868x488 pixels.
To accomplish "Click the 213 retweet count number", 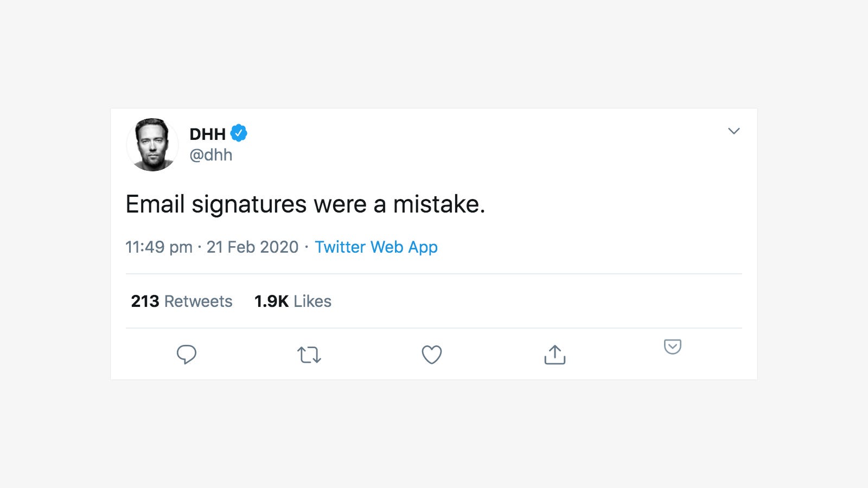I will click(145, 301).
